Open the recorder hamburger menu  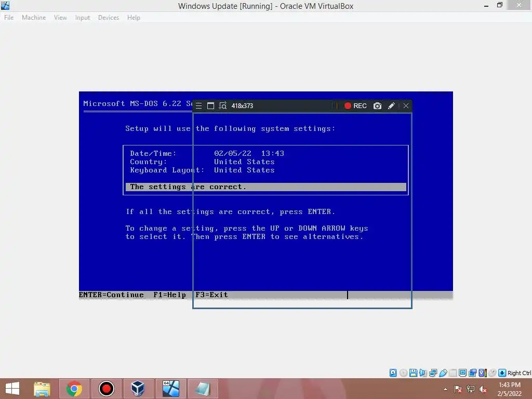tap(199, 106)
